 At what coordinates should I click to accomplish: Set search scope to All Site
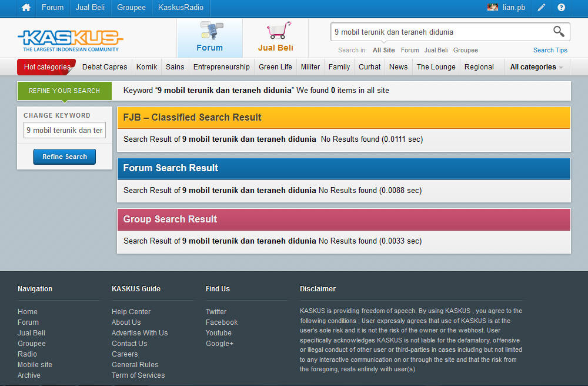(383, 50)
